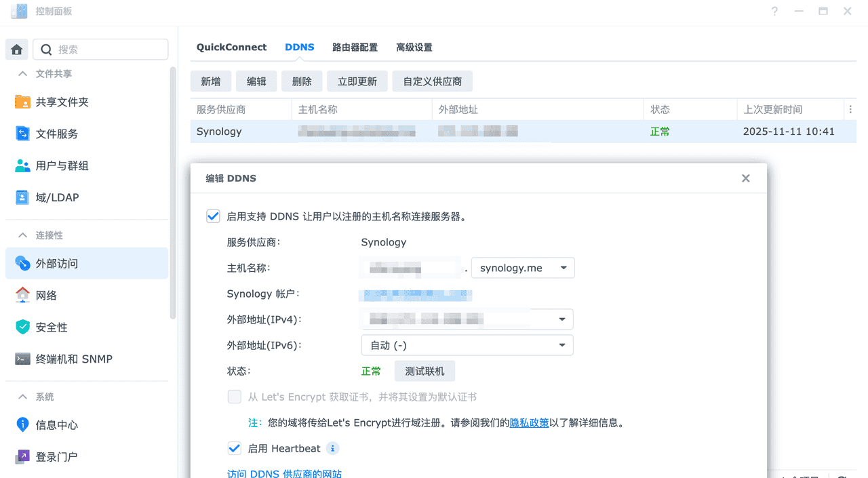Click the home icon above the sidebar
Image resolution: width=868 pixels, height=478 pixels.
click(x=16, y=49)
